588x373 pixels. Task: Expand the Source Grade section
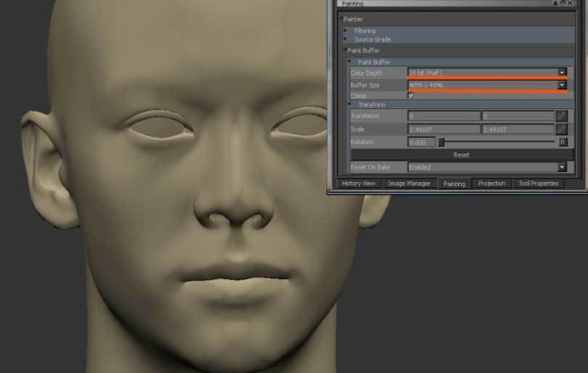[x=345, y=39]
